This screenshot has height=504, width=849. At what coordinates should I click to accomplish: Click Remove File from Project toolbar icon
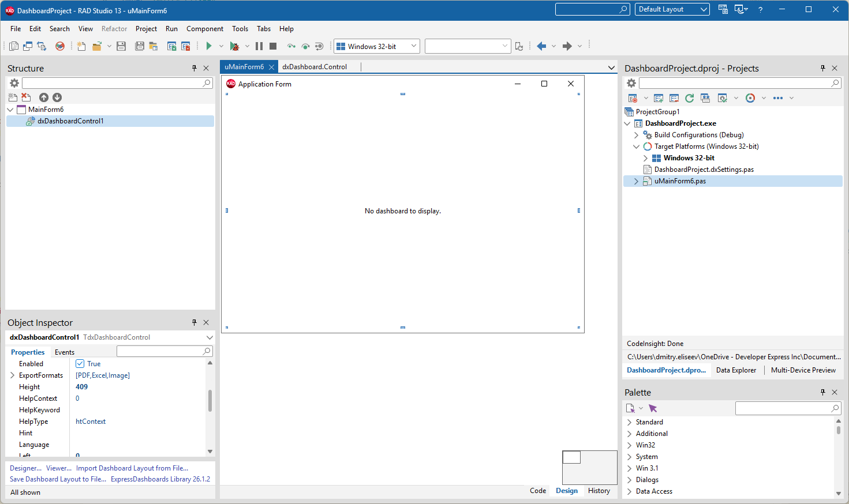click(x=186, y=46)
